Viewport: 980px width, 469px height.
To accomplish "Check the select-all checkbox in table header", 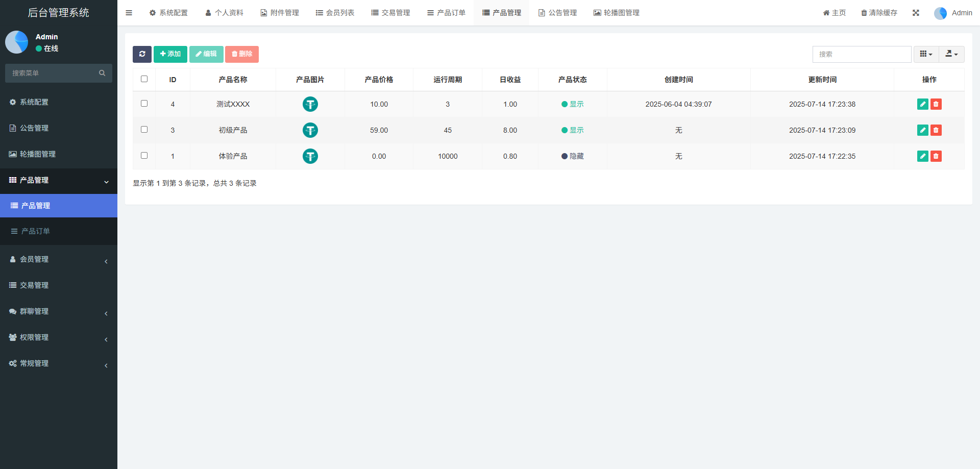I will click(144, 79).
